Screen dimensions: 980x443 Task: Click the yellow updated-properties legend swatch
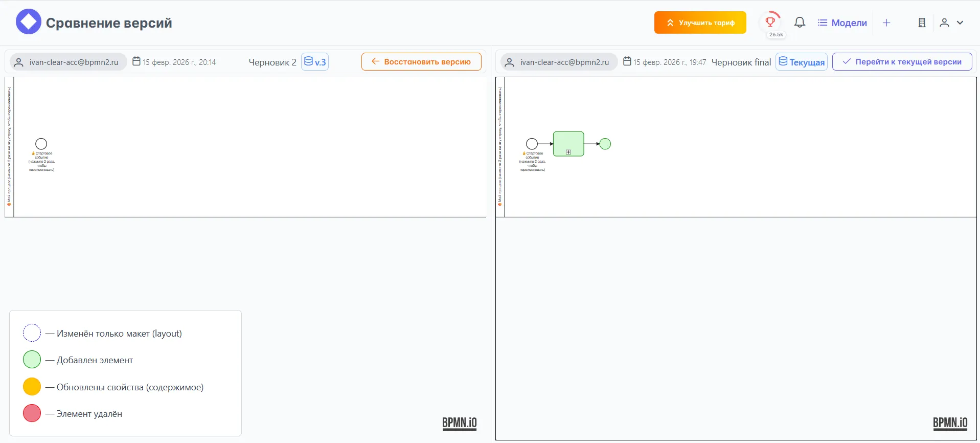pyautogui.click(x=32, y=387)
